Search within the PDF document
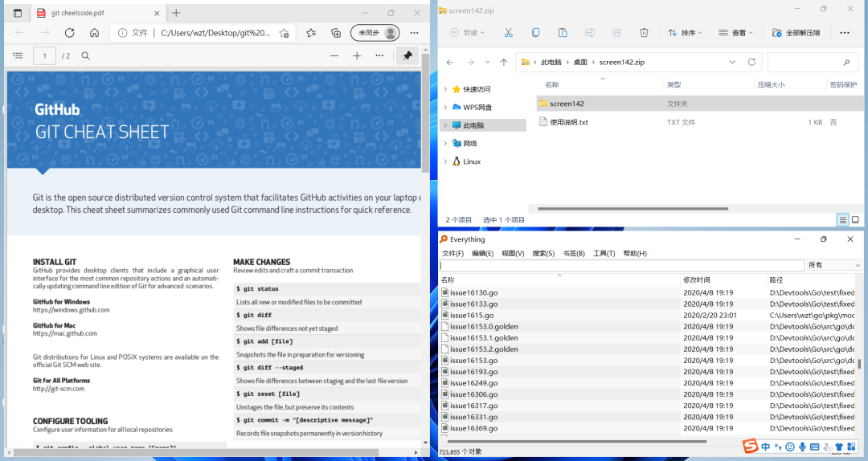Viewport: 868px width, 461px height. coord(85,55)
